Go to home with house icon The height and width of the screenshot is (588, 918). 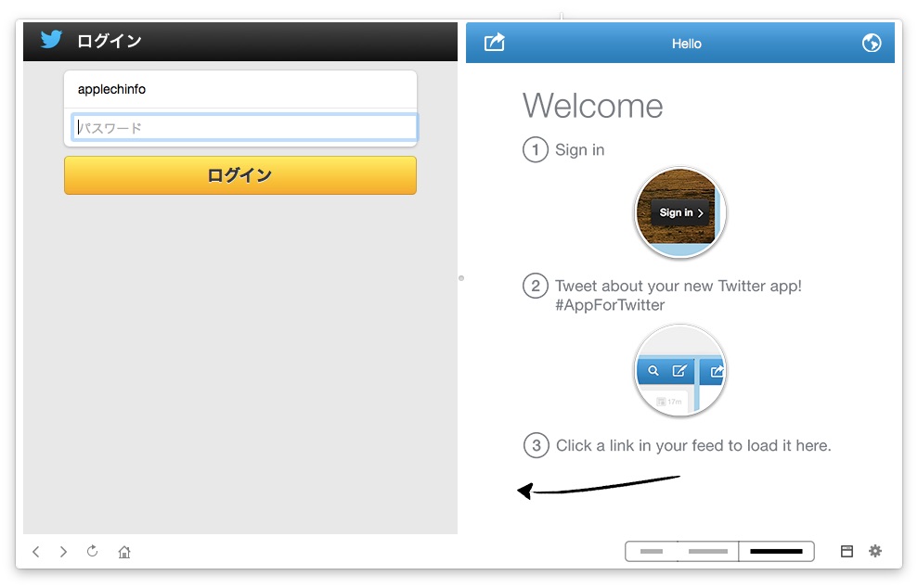[124, 551]
